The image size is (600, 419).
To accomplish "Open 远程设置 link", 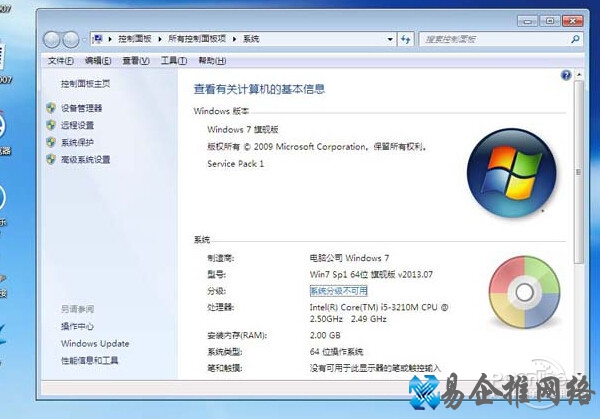I will pyautogui.click(x=77, y=125).
